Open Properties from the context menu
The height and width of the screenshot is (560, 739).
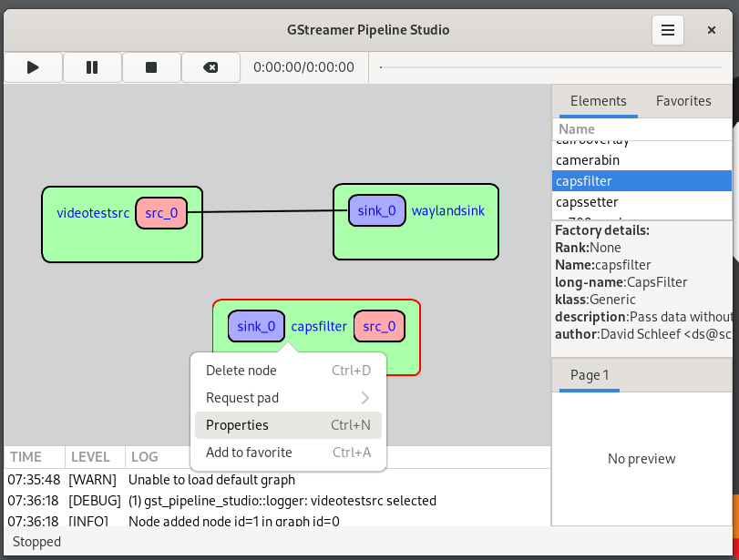[x=288, y=425]
